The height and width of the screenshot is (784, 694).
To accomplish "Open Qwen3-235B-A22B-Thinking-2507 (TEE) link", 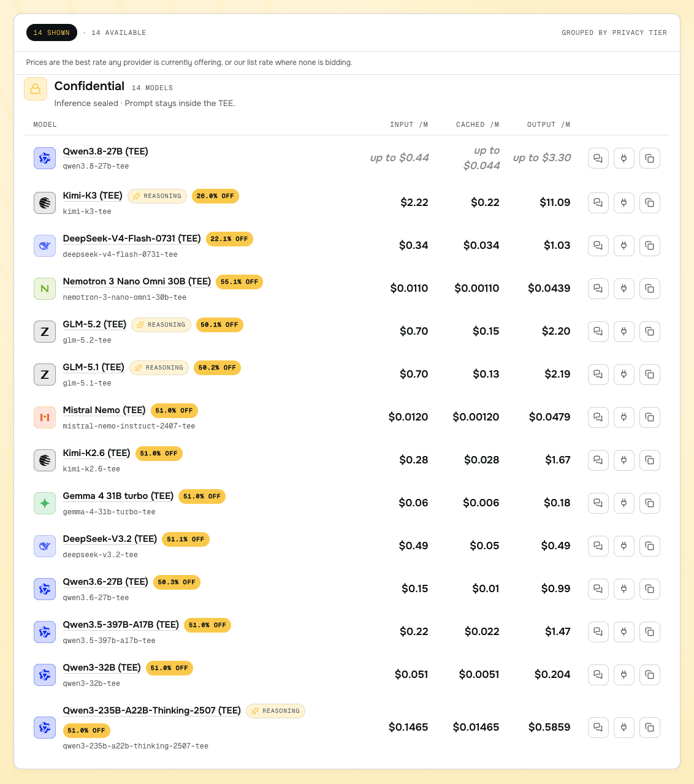I will pyautogui.click(x=152, y=710).
